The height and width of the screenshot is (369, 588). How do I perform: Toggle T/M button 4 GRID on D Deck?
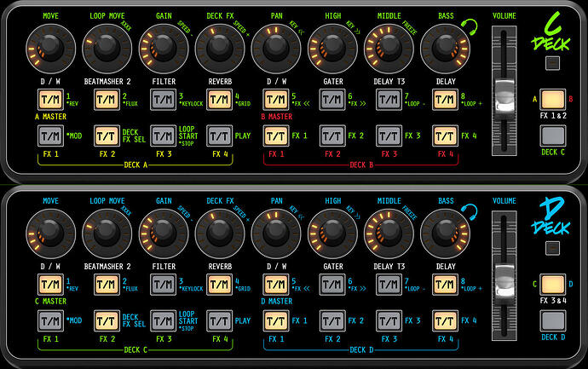click(x=220, y=285)
